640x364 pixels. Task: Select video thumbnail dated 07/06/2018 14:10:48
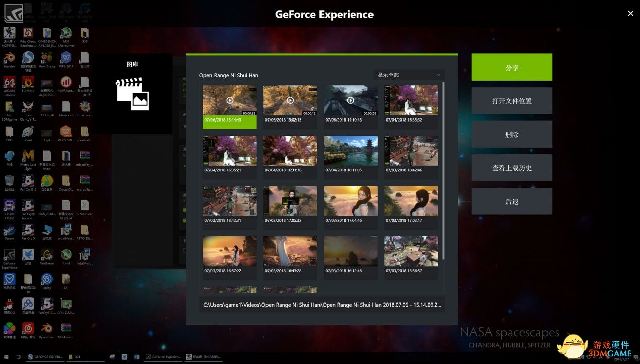click(351, 106)
